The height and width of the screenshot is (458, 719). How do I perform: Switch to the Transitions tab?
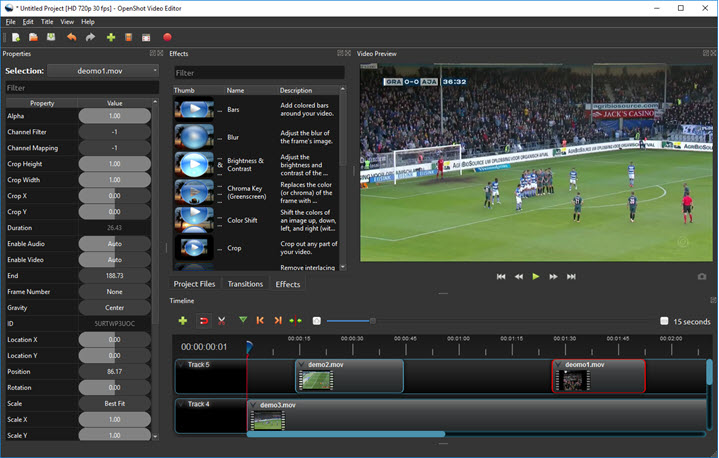pos(245,284)
